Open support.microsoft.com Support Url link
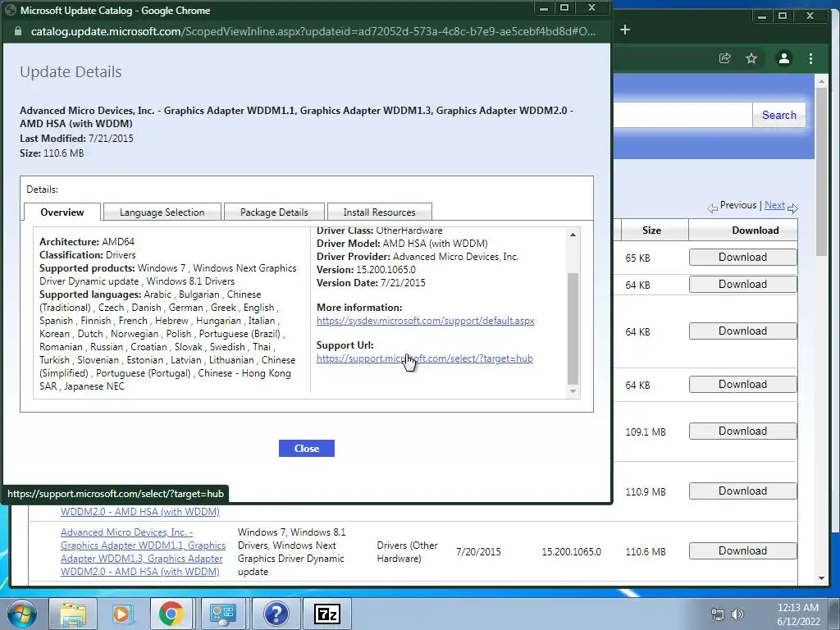Viewport: 840px width, 630px height. click(424, 358)
